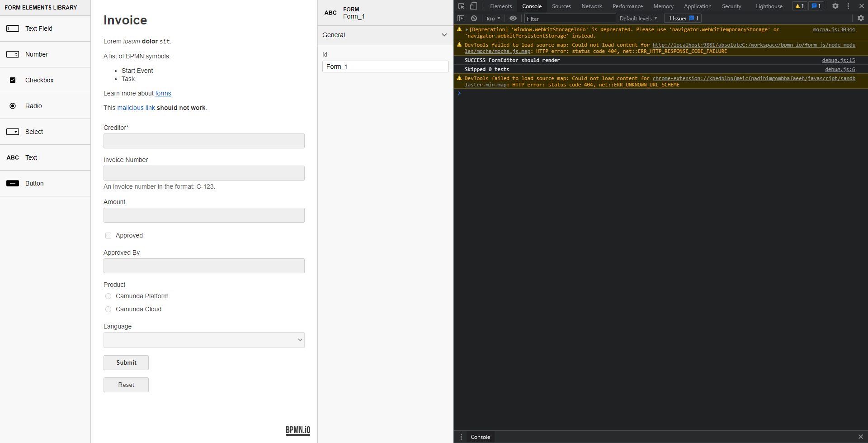
Task: Click the forms hyperlink in the invoice text
Action: 163,93
